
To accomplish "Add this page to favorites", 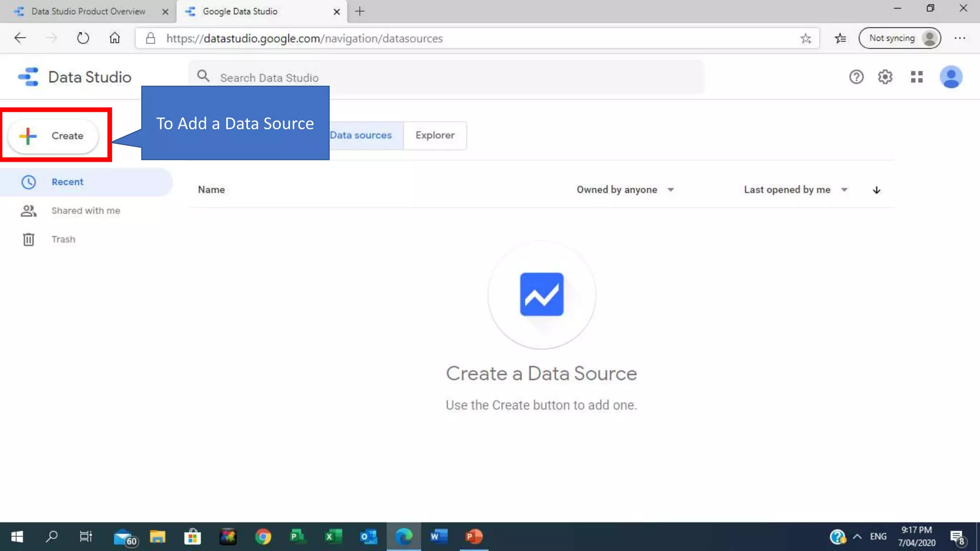I will 806,38.
